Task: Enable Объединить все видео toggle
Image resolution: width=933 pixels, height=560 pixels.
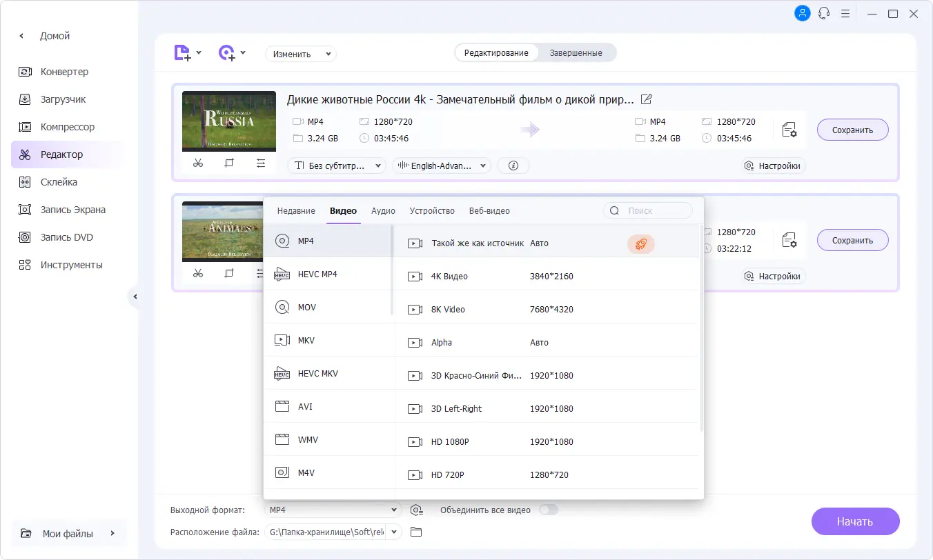Action: tap(549, 510)
